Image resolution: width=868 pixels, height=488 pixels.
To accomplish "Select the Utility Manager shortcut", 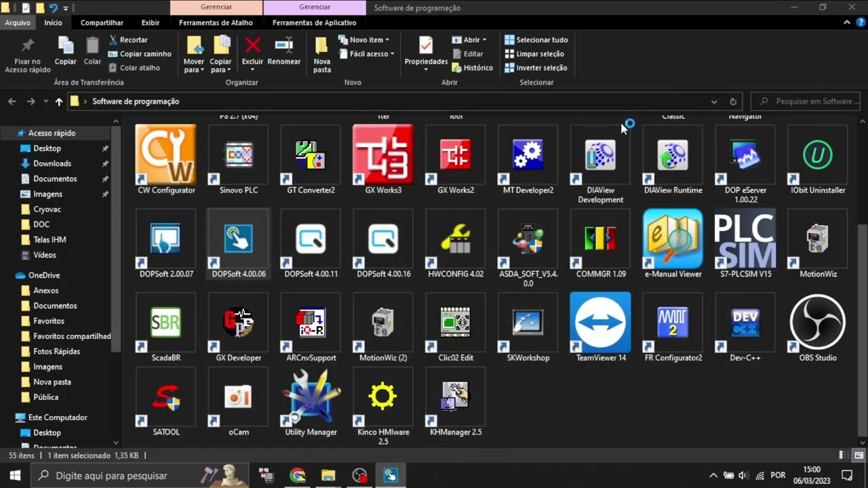I will pyautogui.click(x=311, y=402).
